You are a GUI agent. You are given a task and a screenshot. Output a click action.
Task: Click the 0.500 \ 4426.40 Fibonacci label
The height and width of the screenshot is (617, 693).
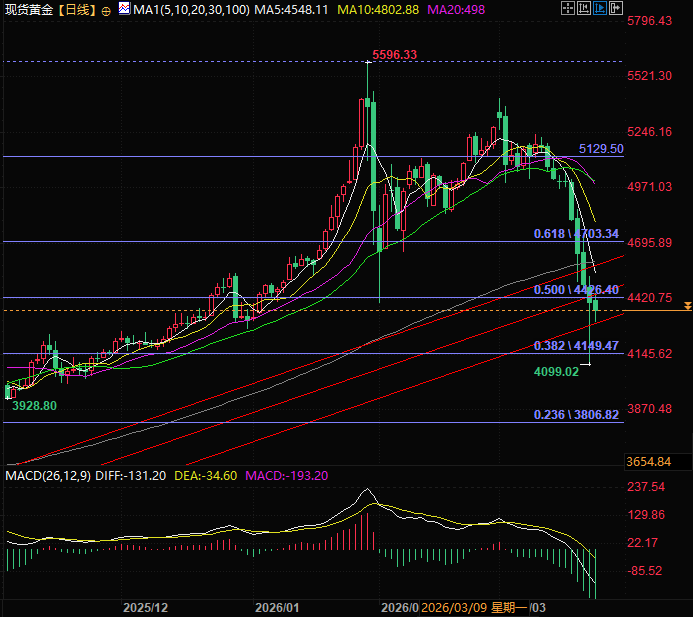point(576,290)
